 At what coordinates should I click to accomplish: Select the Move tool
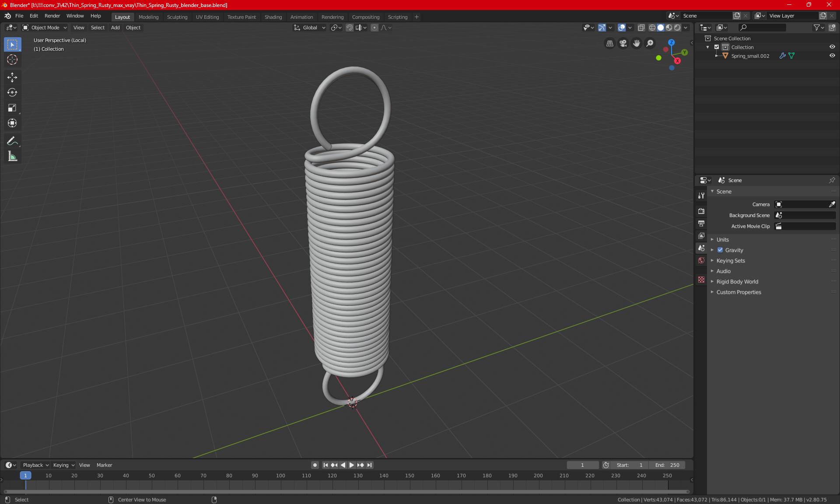[12, 77]
